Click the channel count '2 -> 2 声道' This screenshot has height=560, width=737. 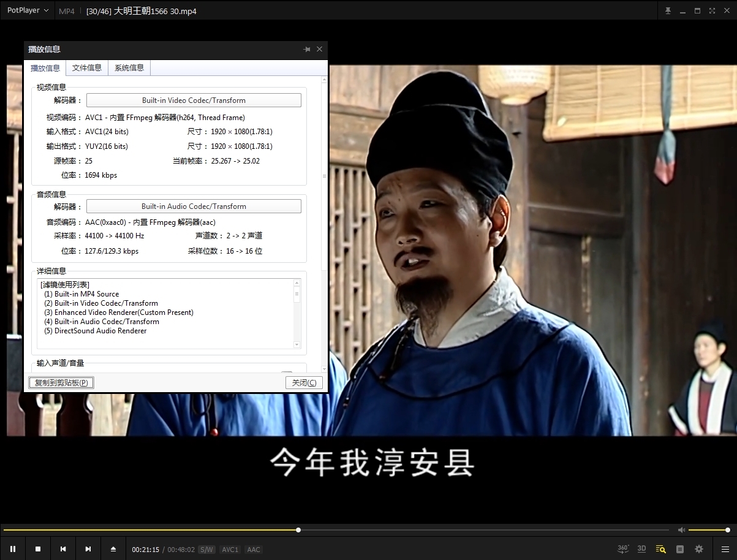coord(244,236)
